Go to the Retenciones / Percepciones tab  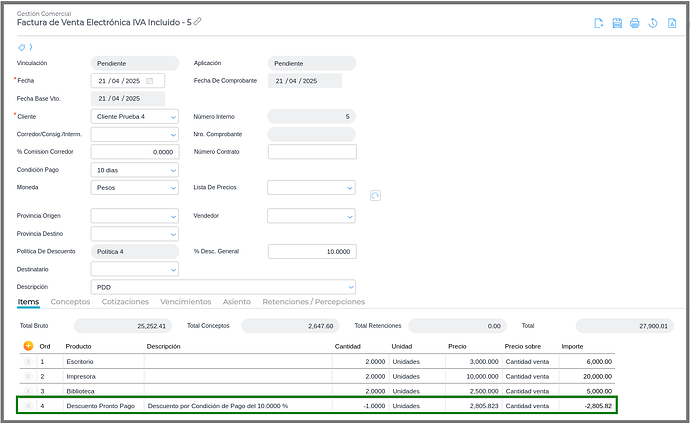[313, 301]
